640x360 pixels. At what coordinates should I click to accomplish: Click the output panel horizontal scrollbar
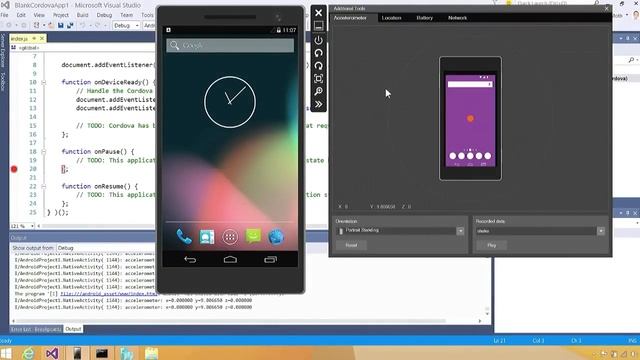246,321
